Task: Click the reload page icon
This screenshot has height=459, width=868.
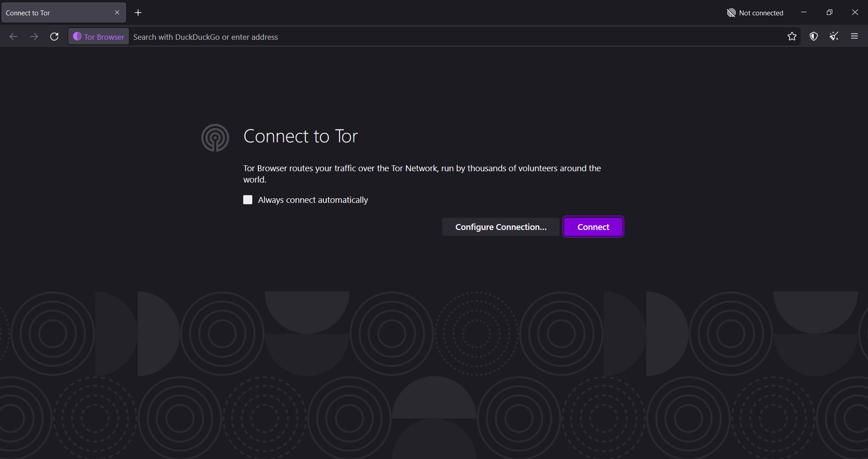Action: [54, 37]
